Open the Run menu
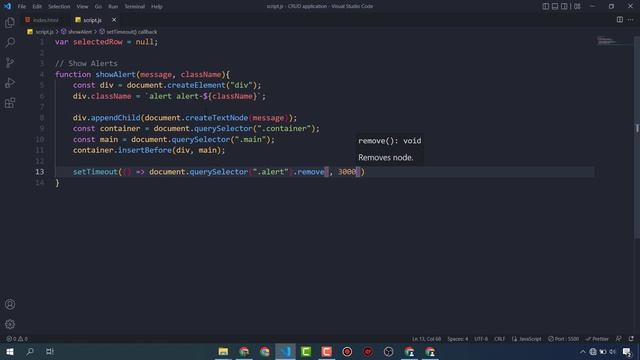This screenshot has width=640, height=360. click(x=113, y=7)
